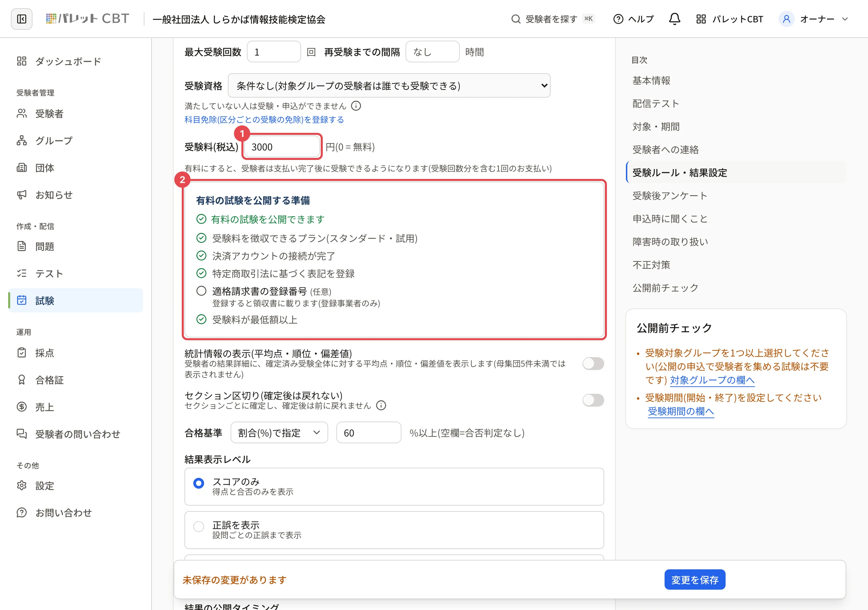
Task: Click the 合格証 award icon
Action: tap(22, 380)
